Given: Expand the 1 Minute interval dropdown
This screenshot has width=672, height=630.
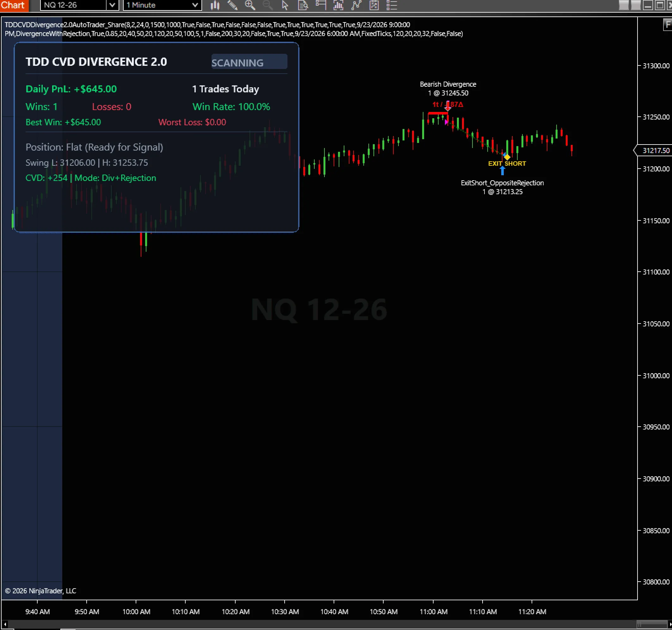Looking at the screenshot, I should 195,5.
